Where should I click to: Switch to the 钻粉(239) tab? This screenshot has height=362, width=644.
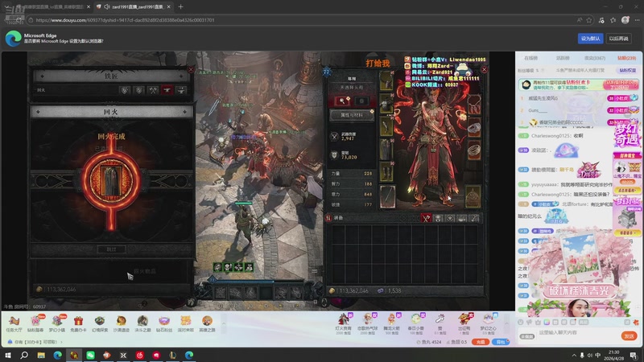click(x=627, y=58)
